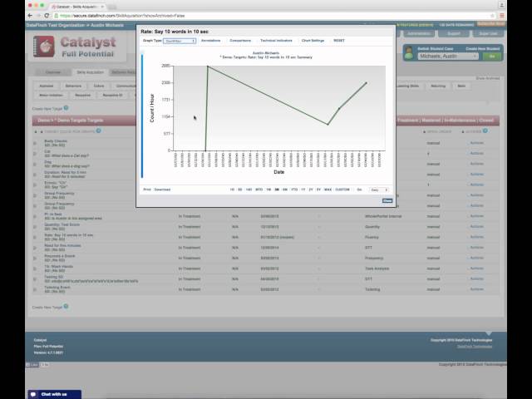This screenshot has width=532, height=399.
Task: Open the Chat with us widget
Action: coord(54,394)
